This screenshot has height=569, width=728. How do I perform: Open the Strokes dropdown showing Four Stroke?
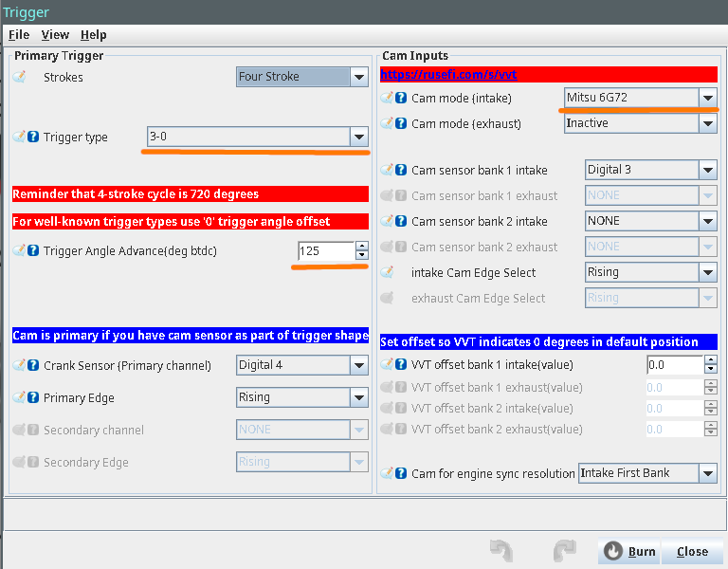[357, 77]
